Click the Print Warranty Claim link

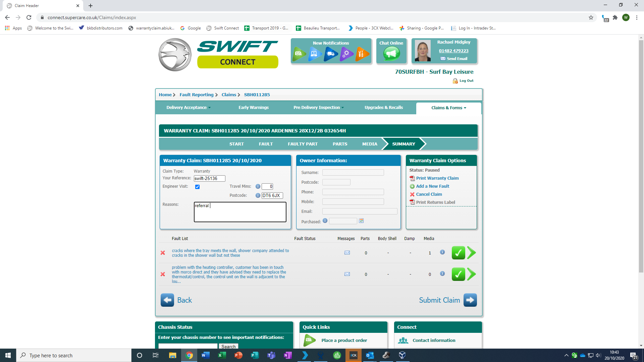click(x=437, y=178)
